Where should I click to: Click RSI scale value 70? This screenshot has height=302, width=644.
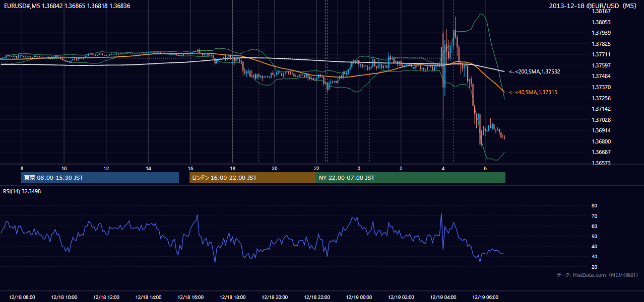click(594, 216)
